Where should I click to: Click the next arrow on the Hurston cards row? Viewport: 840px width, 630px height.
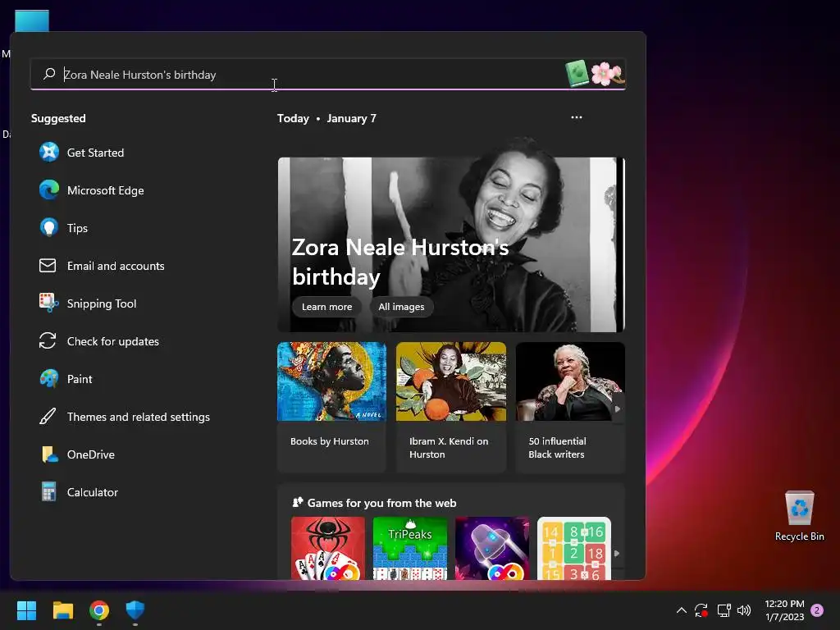coord(618,409)
